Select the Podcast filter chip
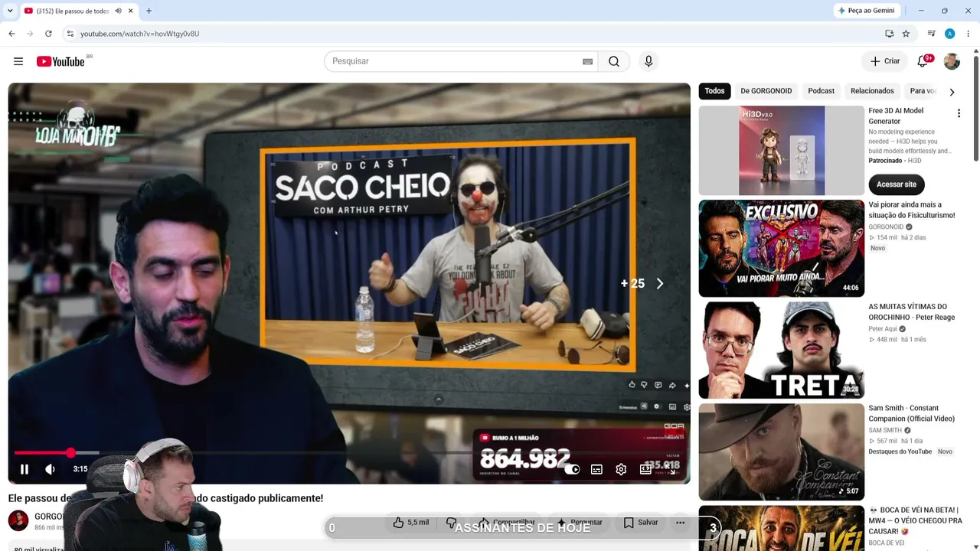The image size is (980, 551). [x=821, y=91]
